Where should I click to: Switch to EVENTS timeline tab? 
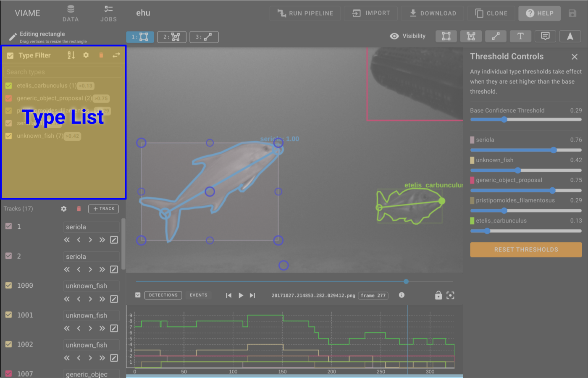click(x=199, y=295)
